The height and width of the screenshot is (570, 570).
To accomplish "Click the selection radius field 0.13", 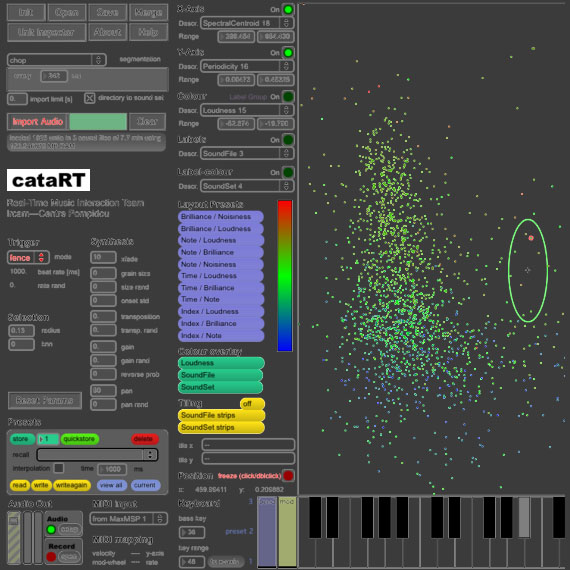I will [21, 330].
